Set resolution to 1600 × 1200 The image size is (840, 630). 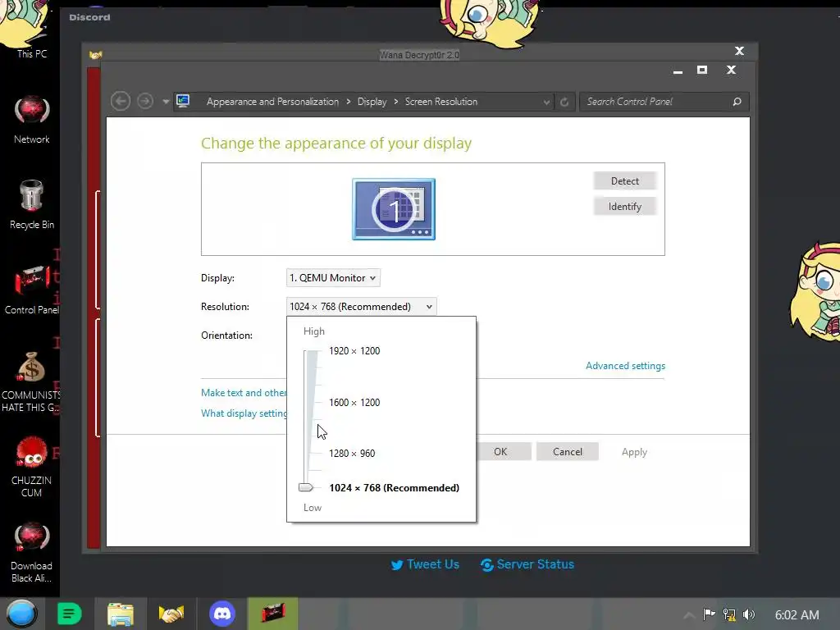pos(354,402)
